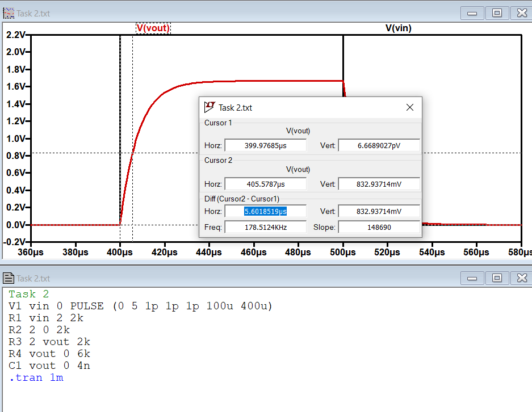The image size is (532, 412).
Task: Click the V(vin) falling edge at 500µs
Action: point(343,61)
